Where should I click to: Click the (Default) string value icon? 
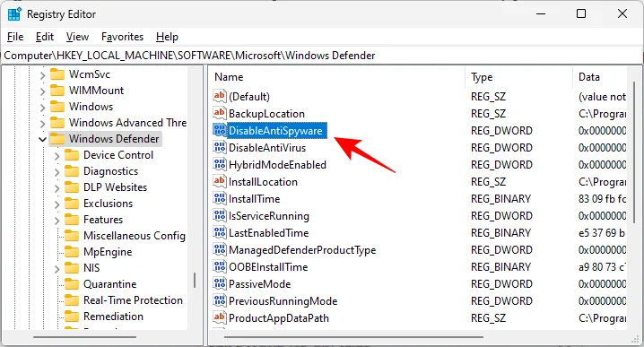220,97
